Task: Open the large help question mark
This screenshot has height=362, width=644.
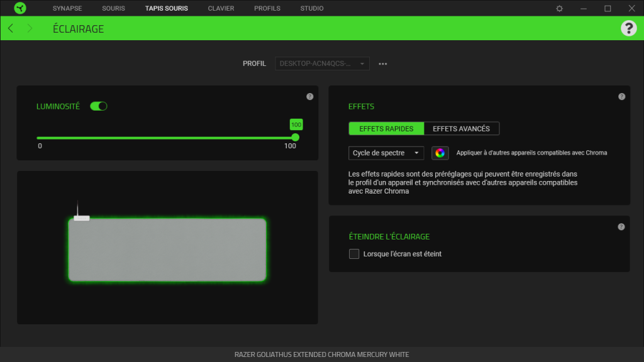Action: tap(628, 28)
